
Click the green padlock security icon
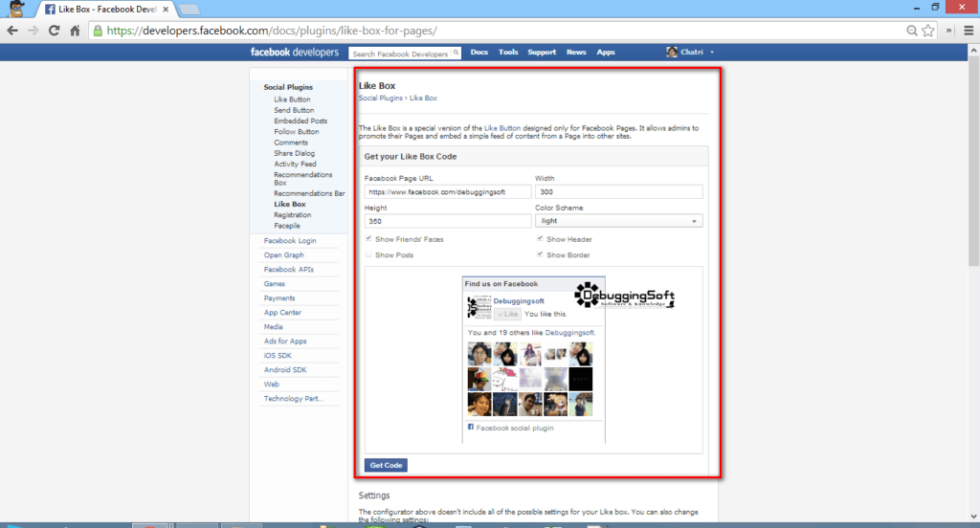tap(98, 30)
